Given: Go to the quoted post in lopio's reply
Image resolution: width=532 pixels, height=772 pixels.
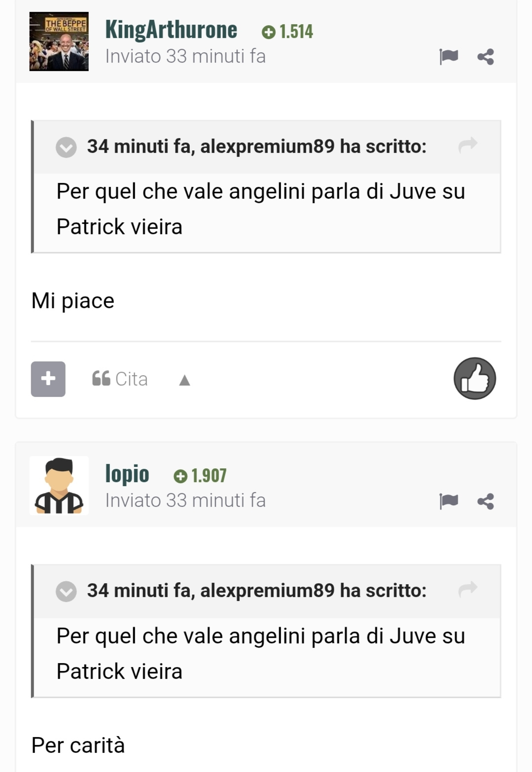Looking at the screenshot, I should pos(468,589).
